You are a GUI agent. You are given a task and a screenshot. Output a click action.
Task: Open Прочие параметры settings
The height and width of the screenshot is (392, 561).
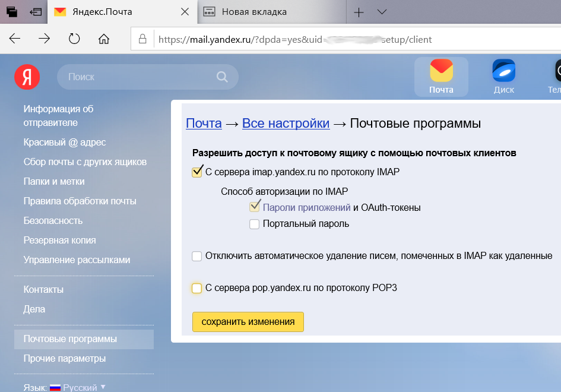[65, 358]
